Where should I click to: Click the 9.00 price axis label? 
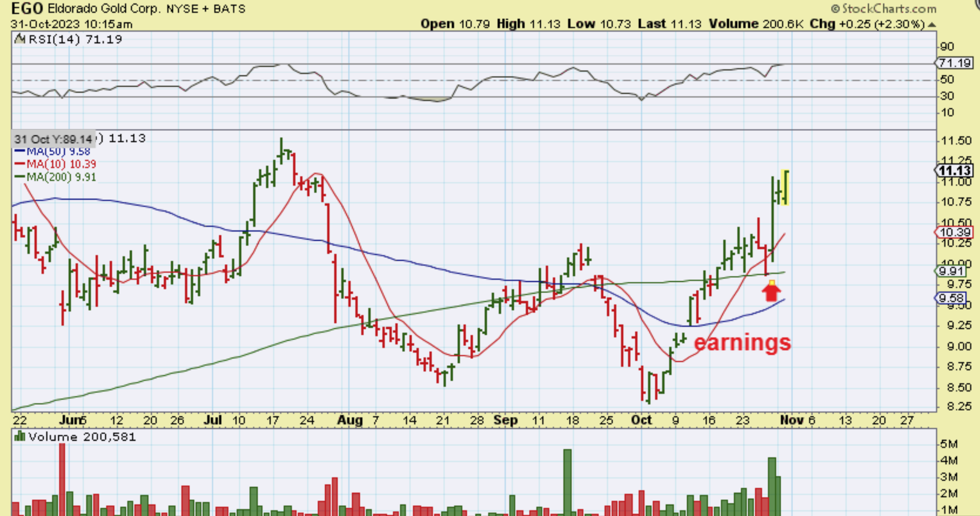959,346
